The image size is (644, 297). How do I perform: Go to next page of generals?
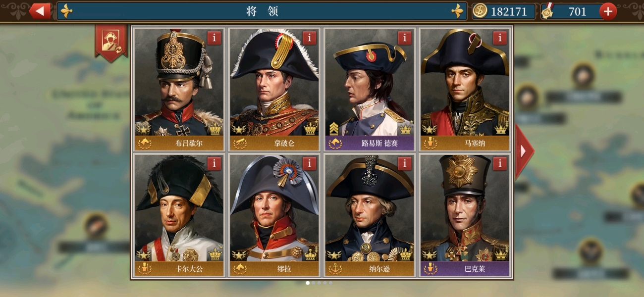(x=523, y=151)
